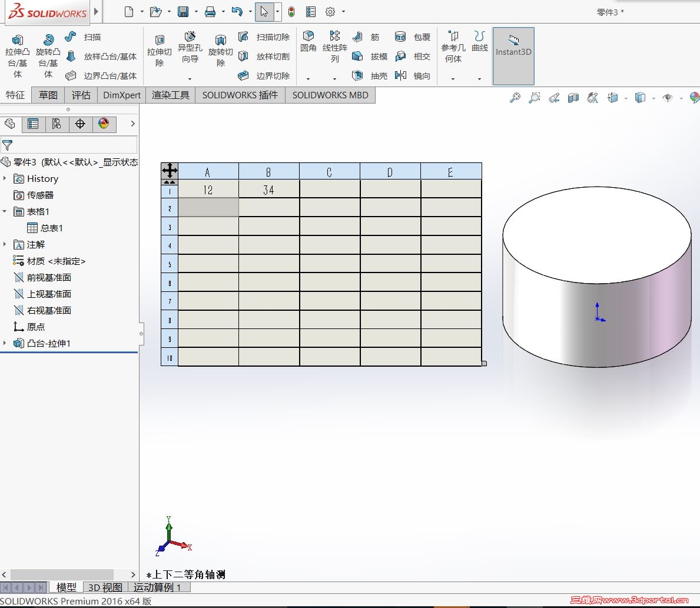
Task: Click the 异型孔向导 hole wizard tool
Action: 190,47
